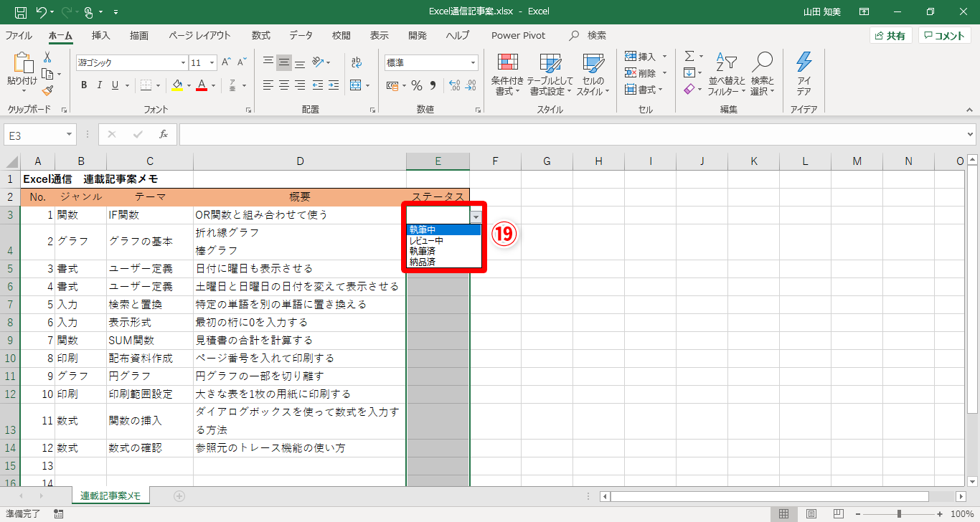Switch to the Power Pivot tab
This screenshot has height=522, width=980.
click(x=519, y=35)
